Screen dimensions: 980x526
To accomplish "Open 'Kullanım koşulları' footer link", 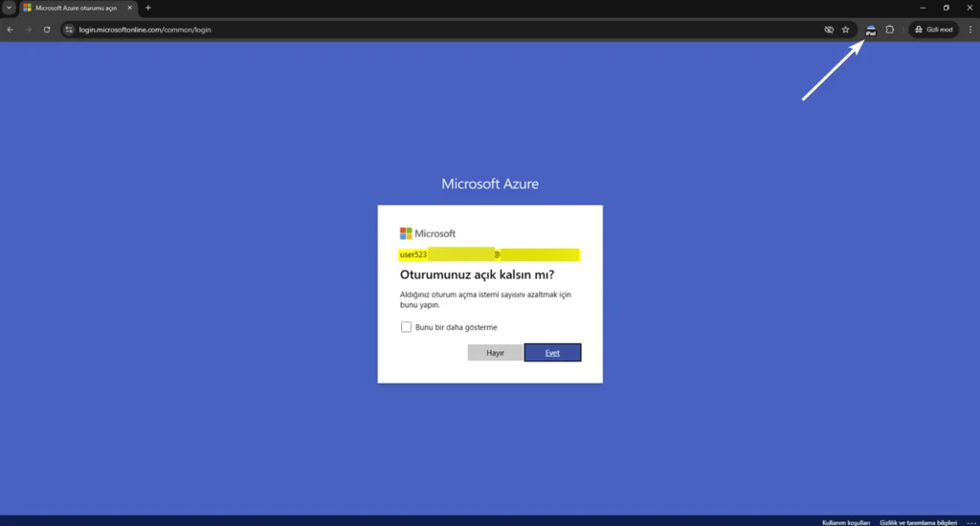I will (845, 522).
